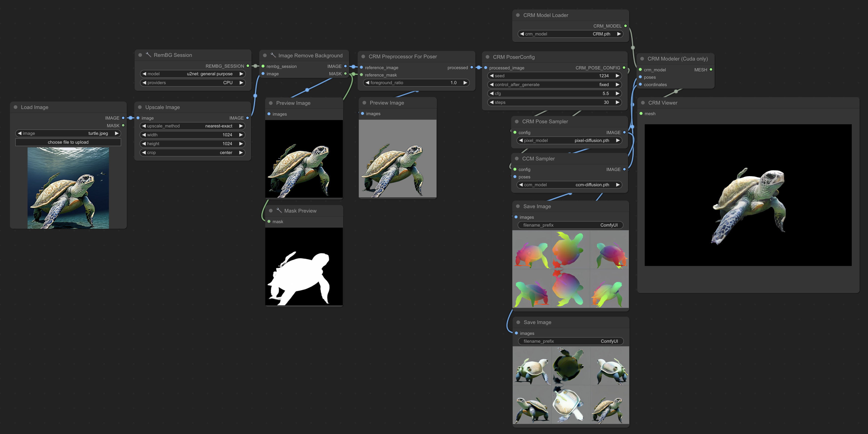868x434 pixels.
Task: Collapse the Load Image node via its dot
Action: click(x=16, y=107)
